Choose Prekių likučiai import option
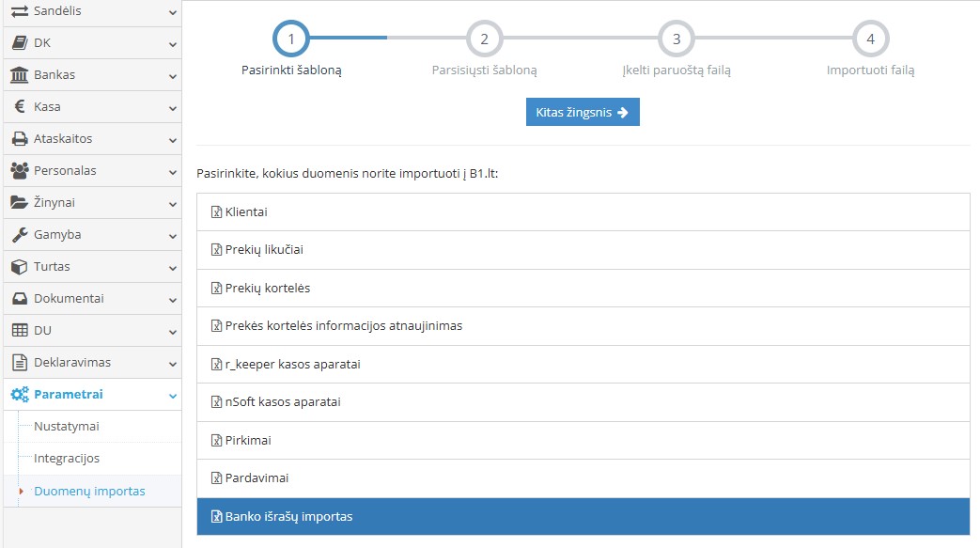The height and width of the screenshot is (548, 980). click(x=583, y=250)
